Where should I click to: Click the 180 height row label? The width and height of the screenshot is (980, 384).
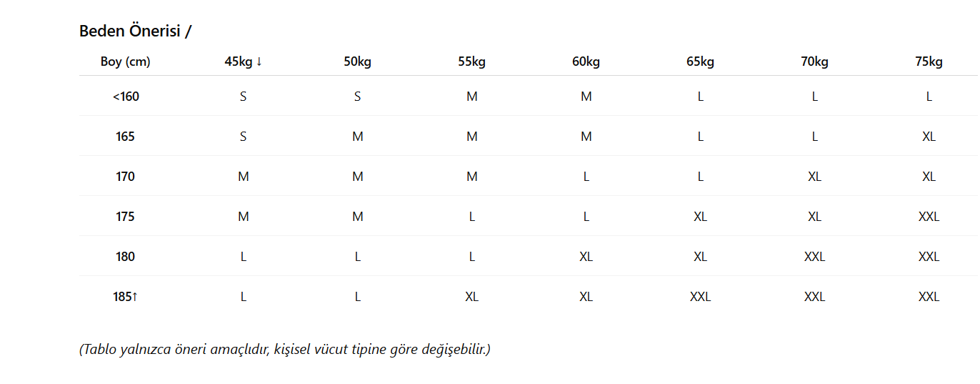click(x=126, y=257)
